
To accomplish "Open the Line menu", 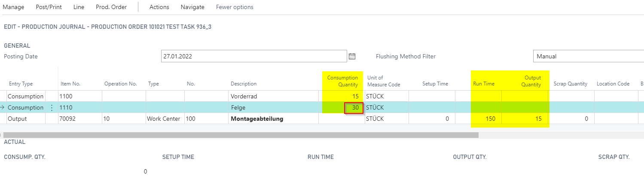I will coord(79,7).
